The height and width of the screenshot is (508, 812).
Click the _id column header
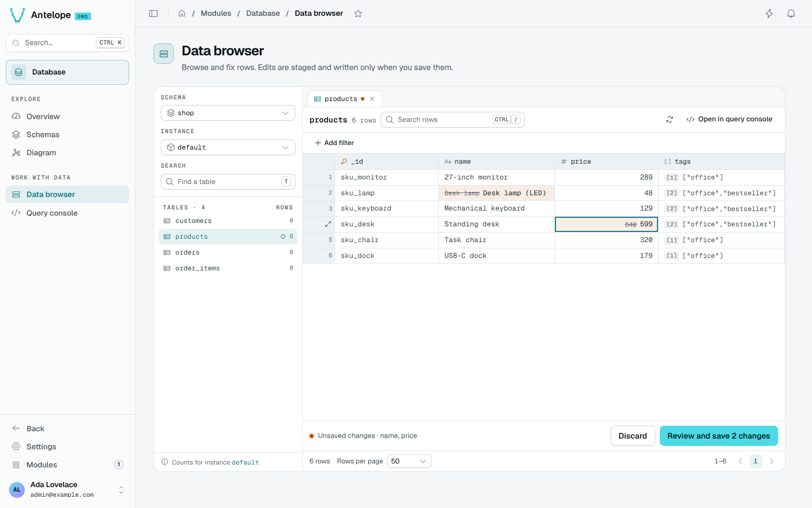click(x=386, y=161)
